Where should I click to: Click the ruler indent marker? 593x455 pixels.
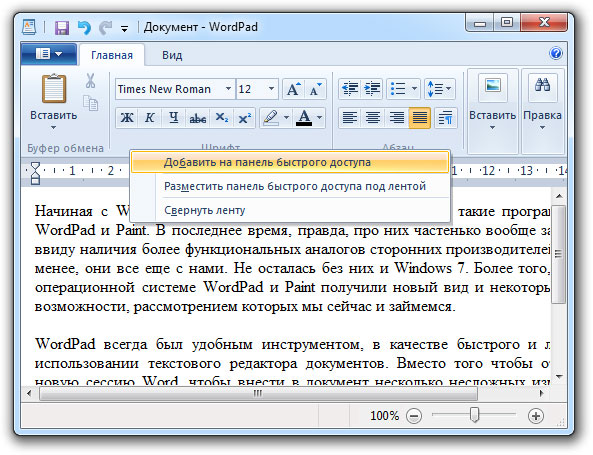click(35, 173)
